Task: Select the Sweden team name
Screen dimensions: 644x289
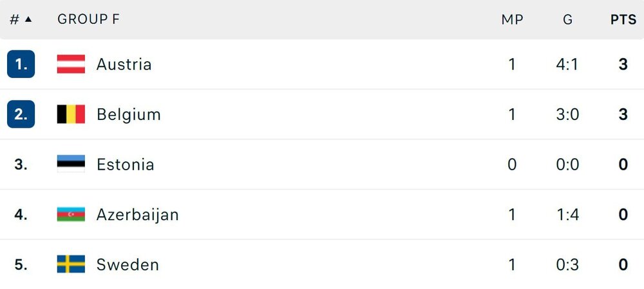Action: coord(128,264)
